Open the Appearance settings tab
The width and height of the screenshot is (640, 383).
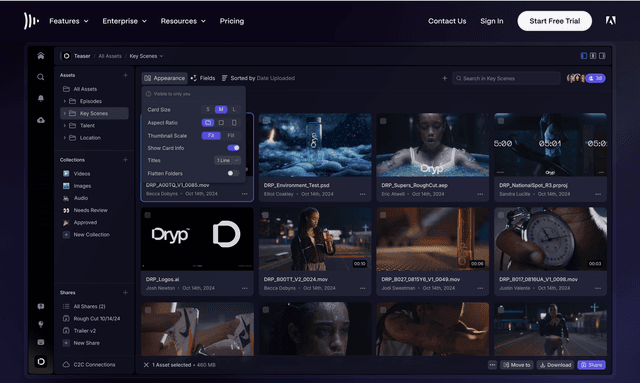(x=164, y=78)
